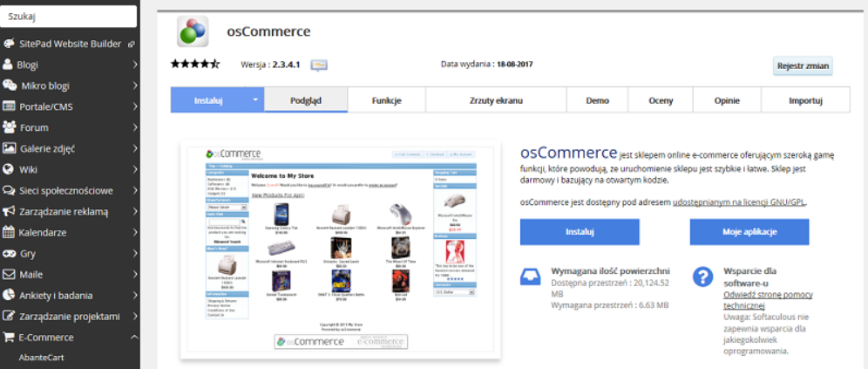
Task: Expand the Ankiety i badania arrow
Action: 134,296
